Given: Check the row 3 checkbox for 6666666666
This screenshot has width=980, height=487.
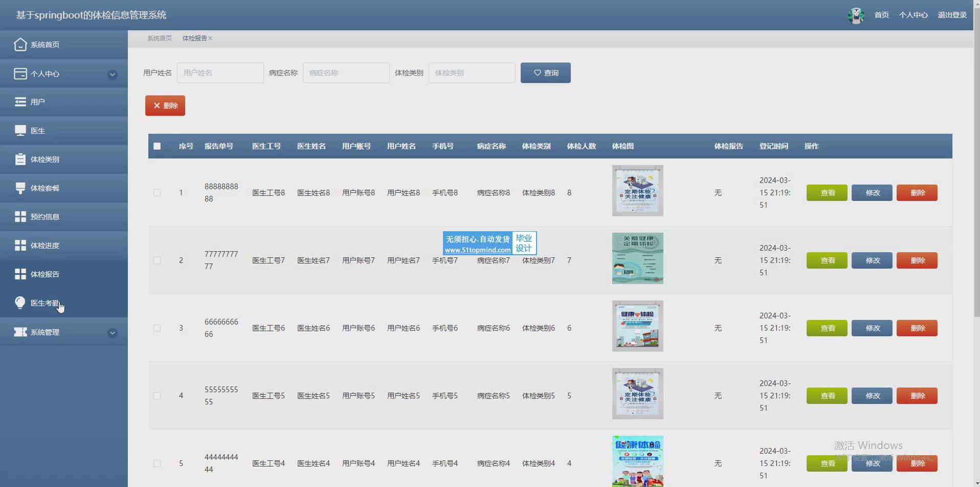Looking at the screenshot, I should click(157, 328).
